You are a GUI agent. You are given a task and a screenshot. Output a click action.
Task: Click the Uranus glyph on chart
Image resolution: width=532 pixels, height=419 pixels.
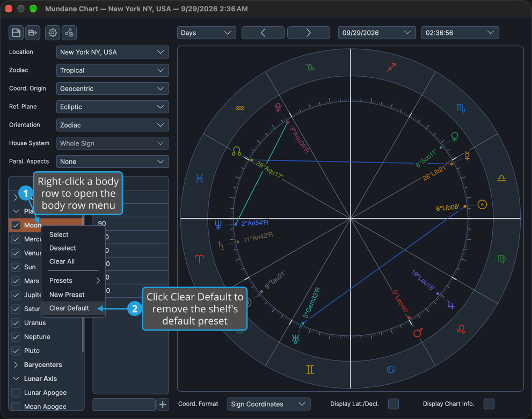295,339
